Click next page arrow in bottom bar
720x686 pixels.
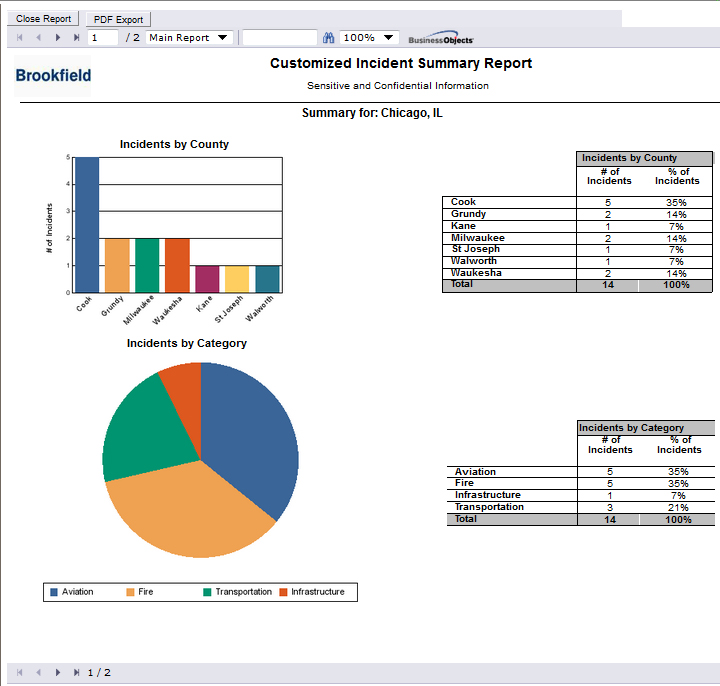click(58, 672)
